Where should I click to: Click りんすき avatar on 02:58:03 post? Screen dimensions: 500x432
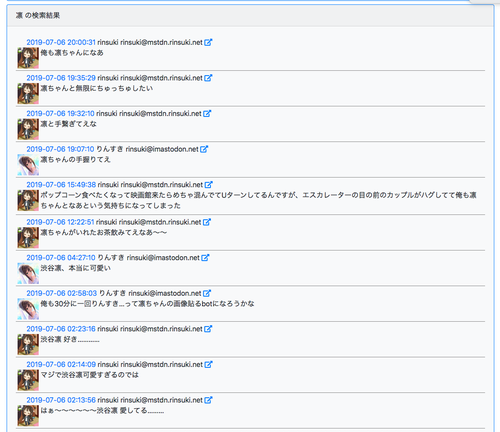[28, 309]
